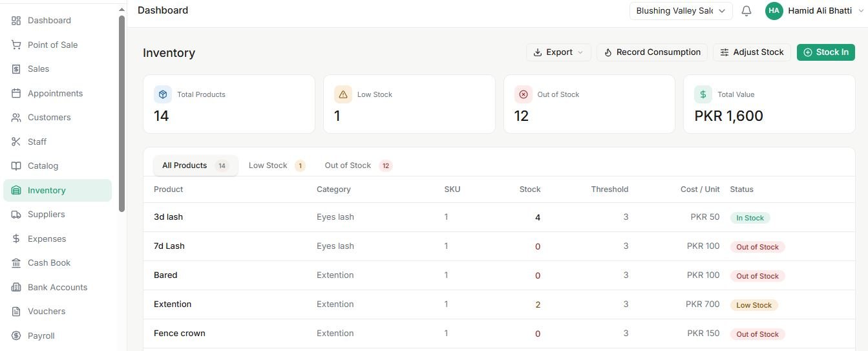The height and width of the screenshot is (351, 868).
Task: Click the Vouchers document icon
Action: click(16, 312)
